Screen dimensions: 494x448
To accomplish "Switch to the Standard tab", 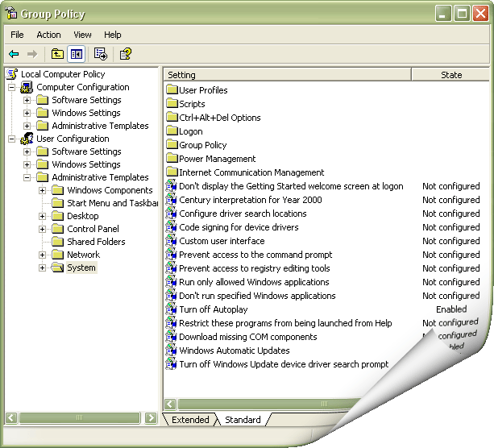I will tap(243, 420).
